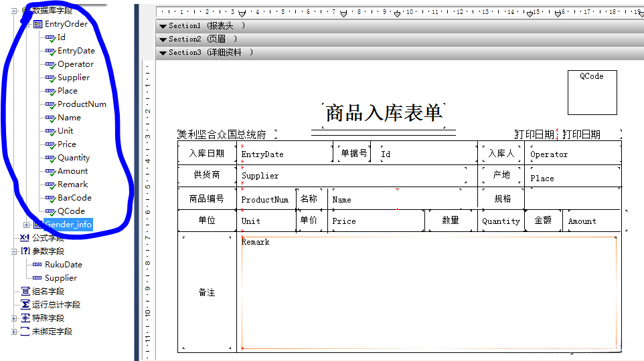This screenshot has height=361, width=644.
Task: Select the 商品入库表单 title text object
Action: [384, 114]
